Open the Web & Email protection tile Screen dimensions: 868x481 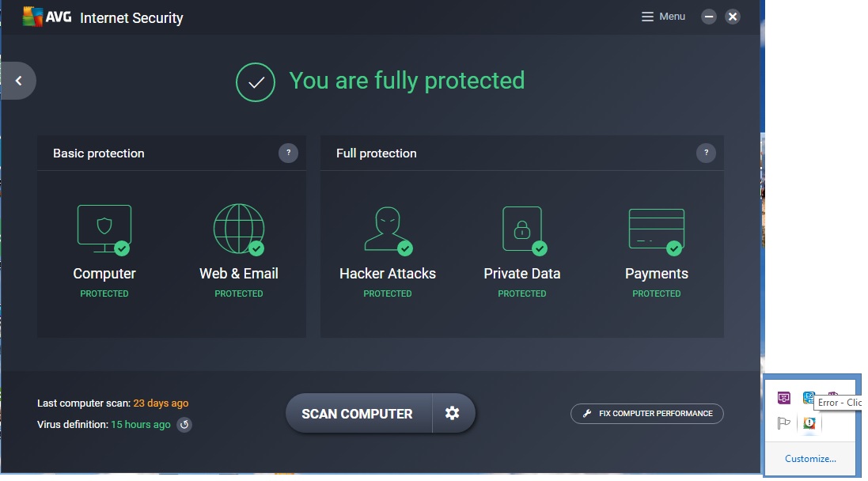coord(239,252)
